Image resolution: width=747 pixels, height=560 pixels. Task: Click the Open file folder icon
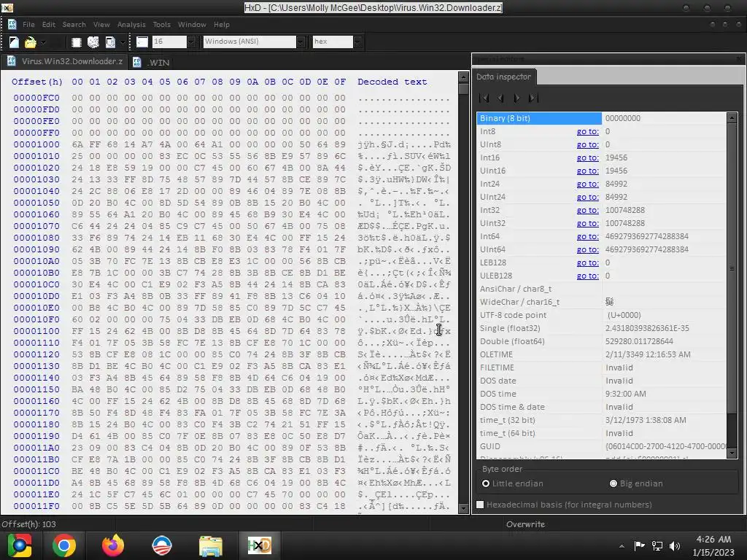coord(31,42)
